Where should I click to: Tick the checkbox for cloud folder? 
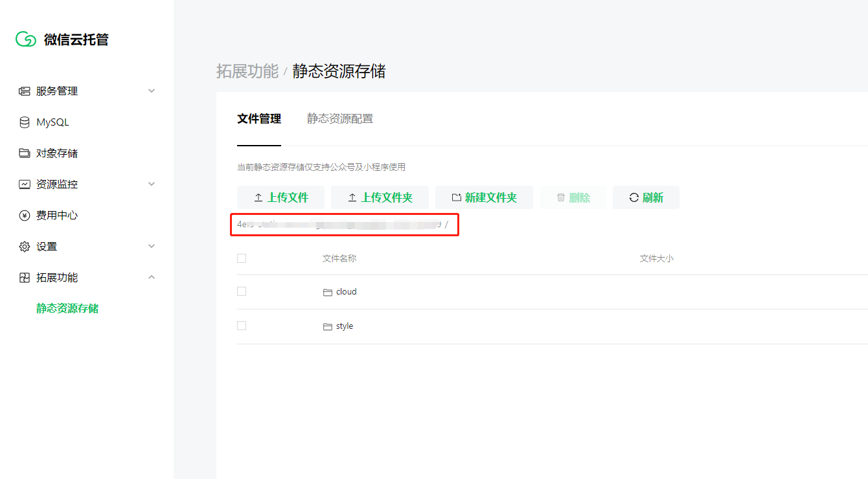242,291
